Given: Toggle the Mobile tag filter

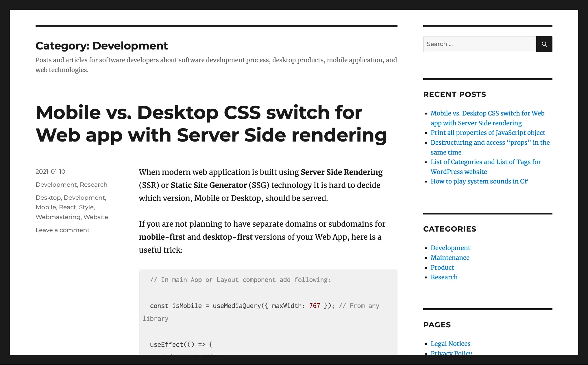Looking at the screenshot, I should [x=45, y=207].
